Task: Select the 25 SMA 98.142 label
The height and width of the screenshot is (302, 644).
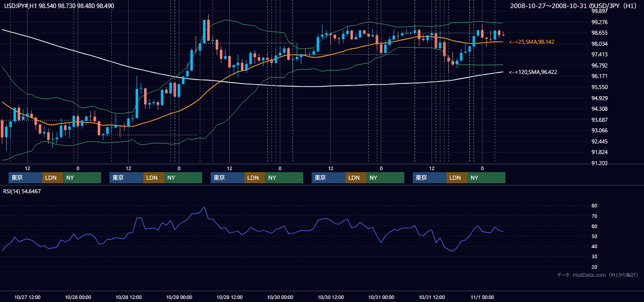Action: [x=532, y=42]
